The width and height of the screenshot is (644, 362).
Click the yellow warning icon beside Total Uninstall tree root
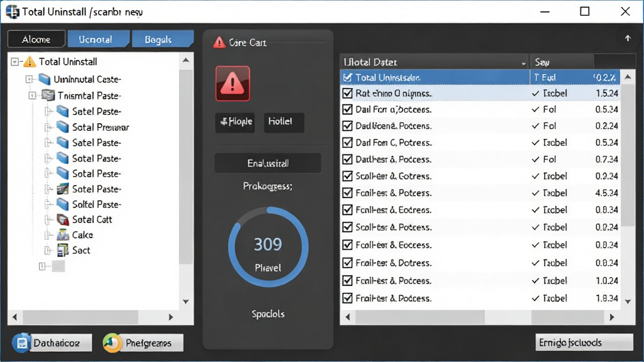tap(29, 62)
